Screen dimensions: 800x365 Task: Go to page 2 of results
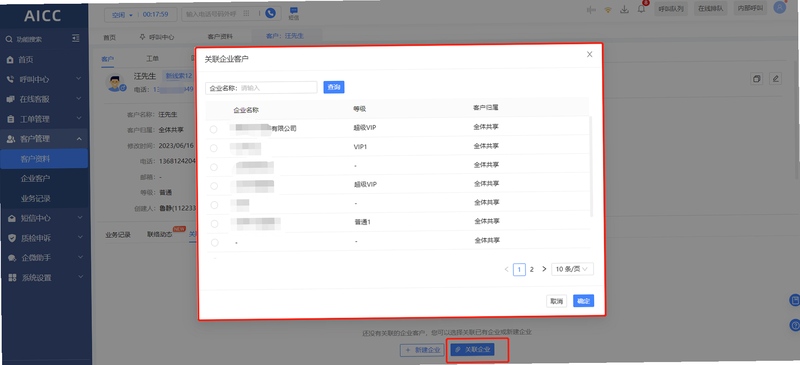coord(532,270)
